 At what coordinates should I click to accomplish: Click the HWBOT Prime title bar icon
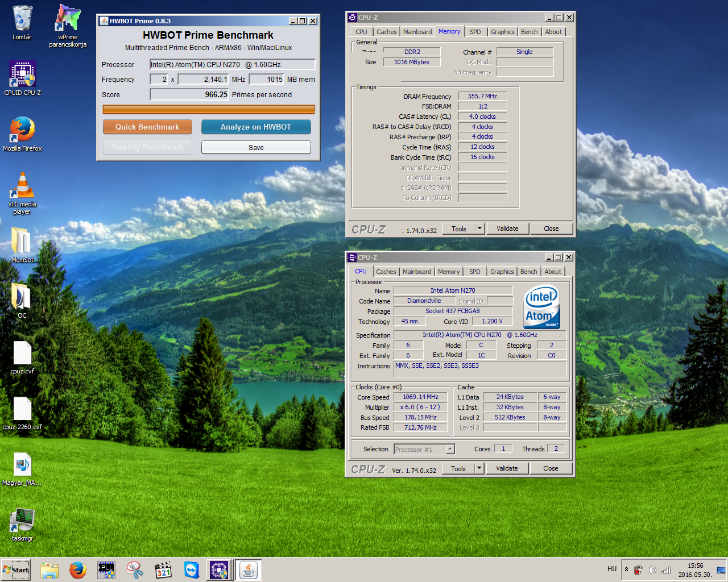point(104,21)
